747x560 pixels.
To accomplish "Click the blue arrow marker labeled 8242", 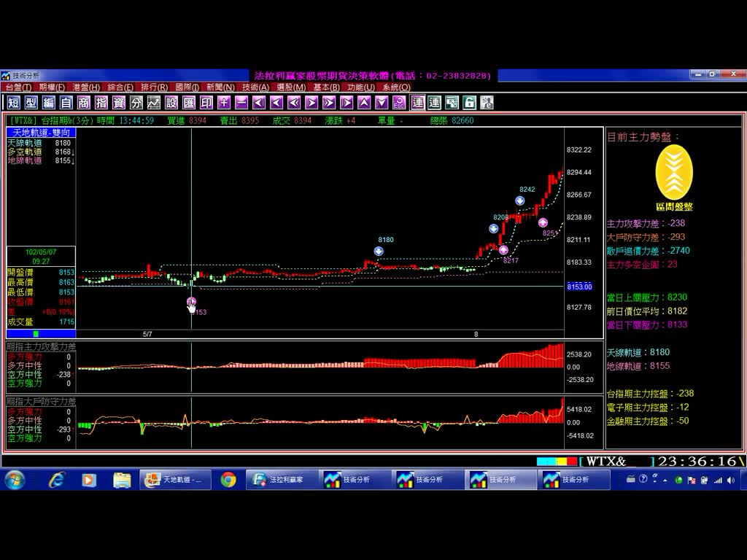I will click(x=519, y=201).
